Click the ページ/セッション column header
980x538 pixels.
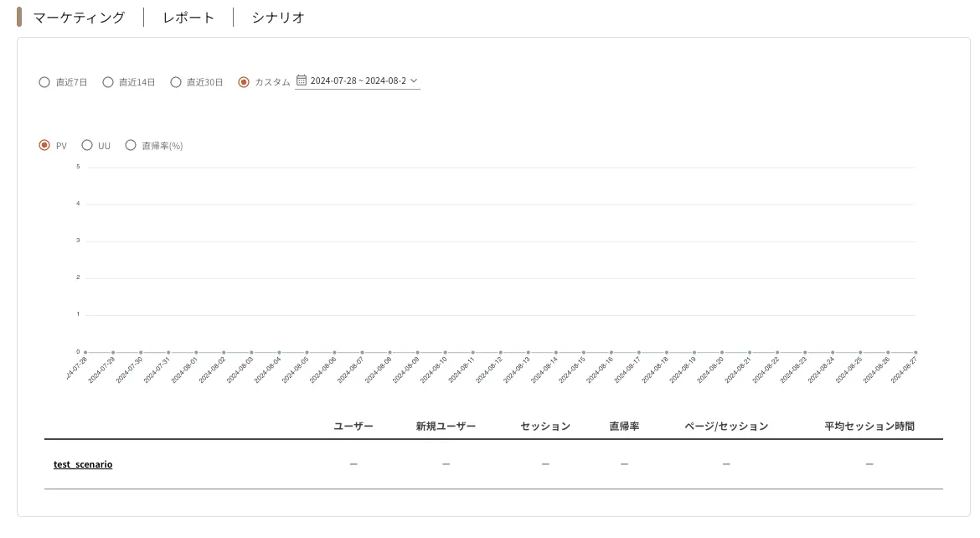(726, 426)
